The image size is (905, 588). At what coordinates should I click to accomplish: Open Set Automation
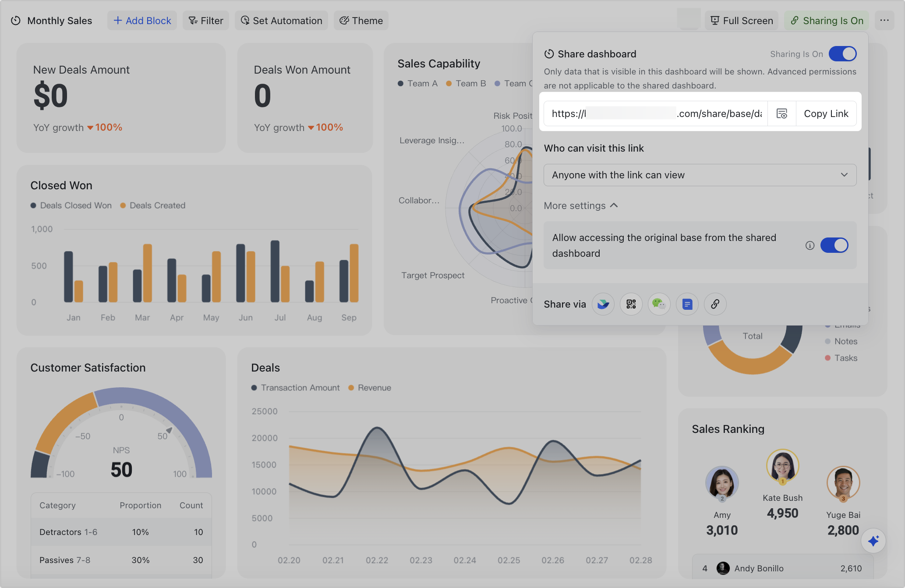point(281,20)
